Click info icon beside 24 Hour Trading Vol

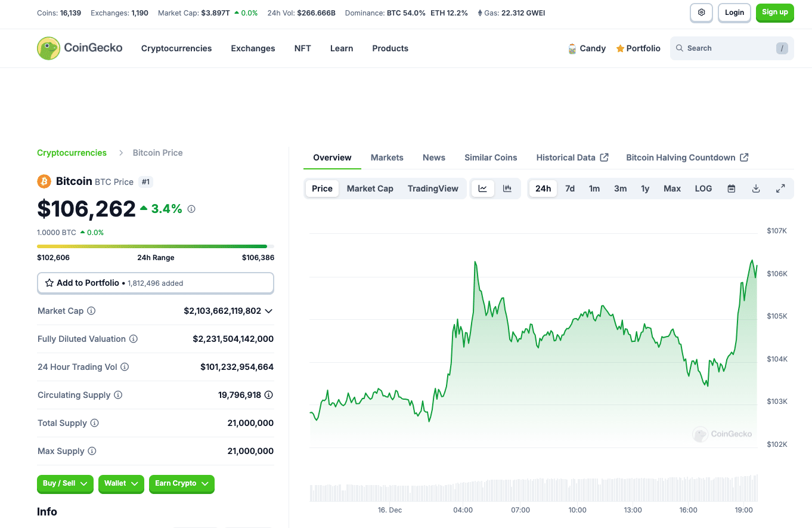[x=125, y=367]
